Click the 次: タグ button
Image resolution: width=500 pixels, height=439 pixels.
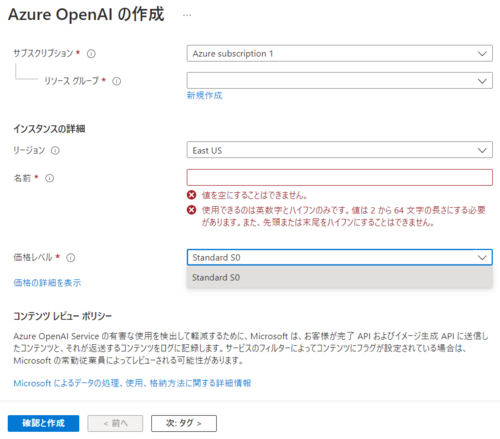coord(184,423)
